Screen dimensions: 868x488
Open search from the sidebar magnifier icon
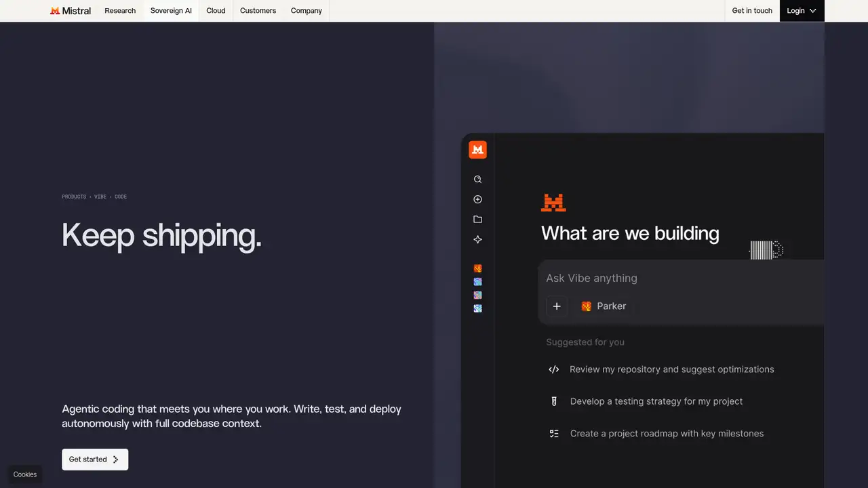tap(478, 180)
